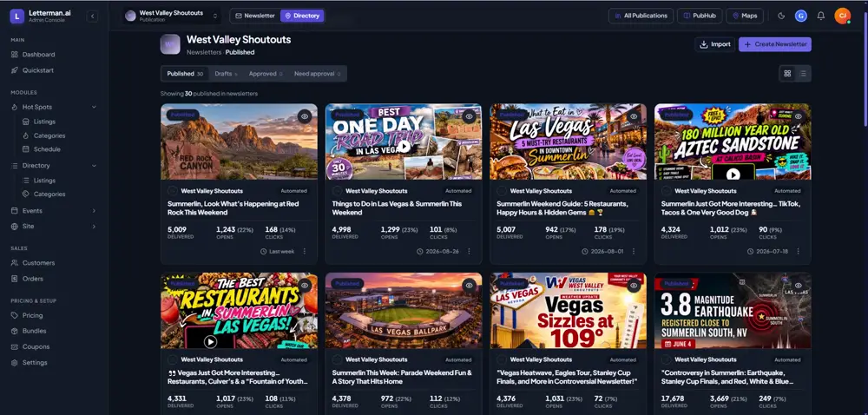The image size is (868, 415).
Task: Open Customers page
Action: 39,263
